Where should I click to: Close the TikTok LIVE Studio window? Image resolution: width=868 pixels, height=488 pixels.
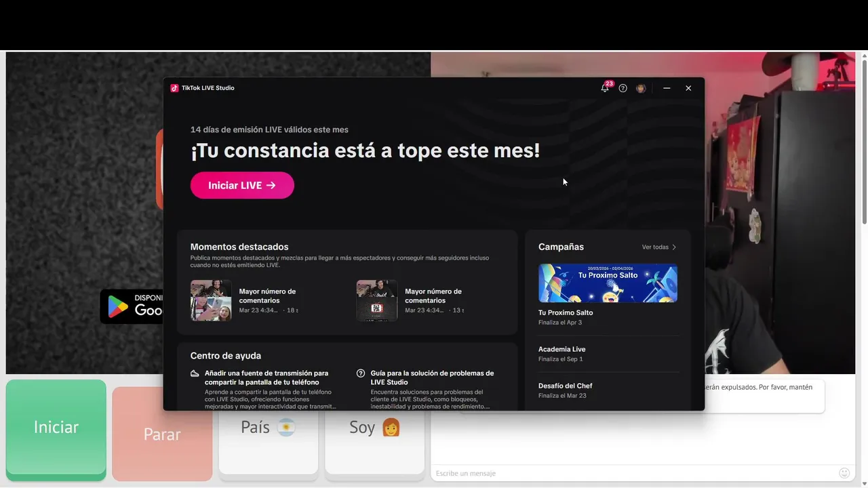[x=688, y=88]
